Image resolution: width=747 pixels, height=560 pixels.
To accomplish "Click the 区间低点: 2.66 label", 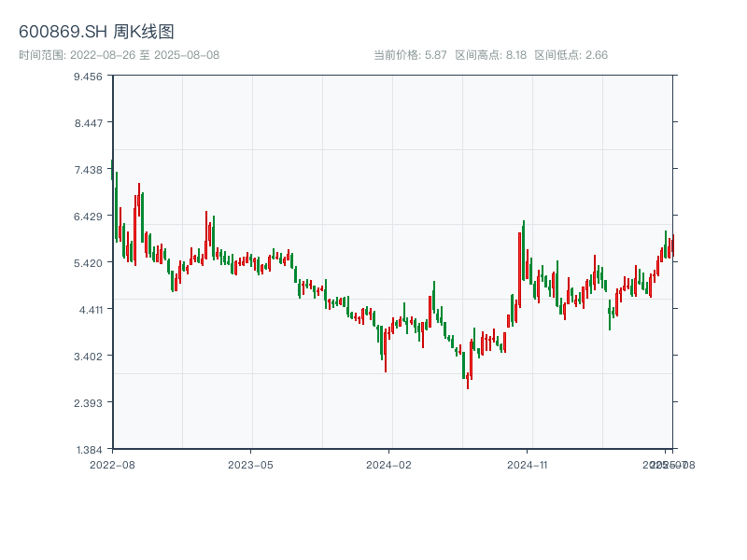I will pyautogui.click(x=571, y=55).
